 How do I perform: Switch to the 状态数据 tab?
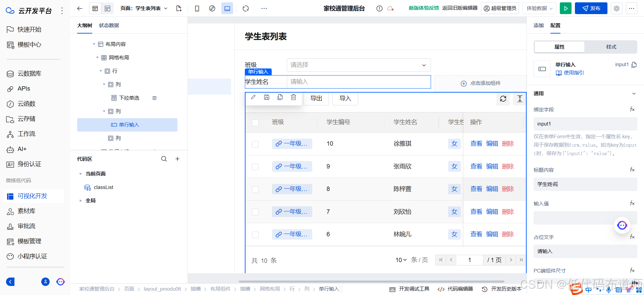(109, 26)
